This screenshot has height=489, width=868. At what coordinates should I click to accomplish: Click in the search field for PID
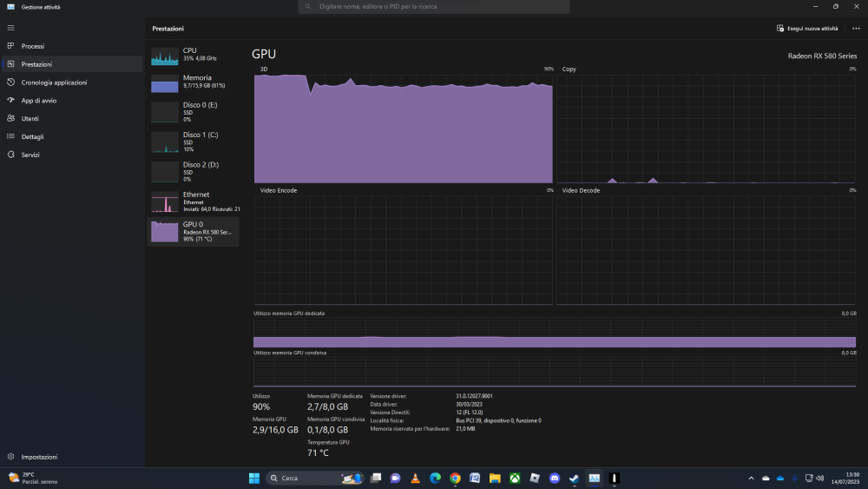[433, 7]
